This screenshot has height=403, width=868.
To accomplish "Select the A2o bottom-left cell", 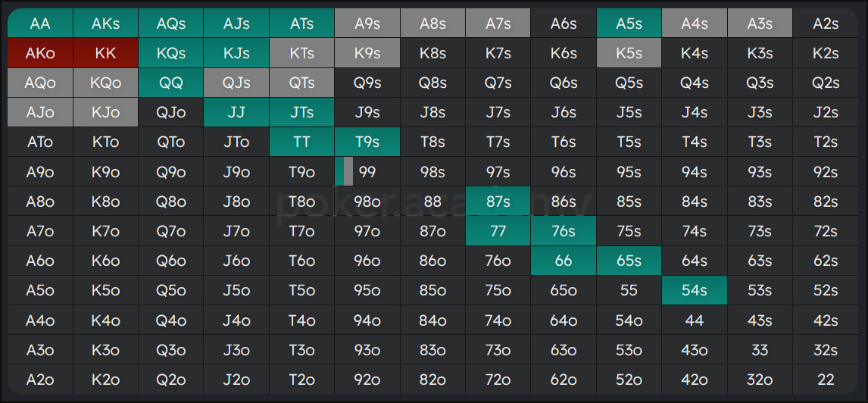I will (40, 380).
